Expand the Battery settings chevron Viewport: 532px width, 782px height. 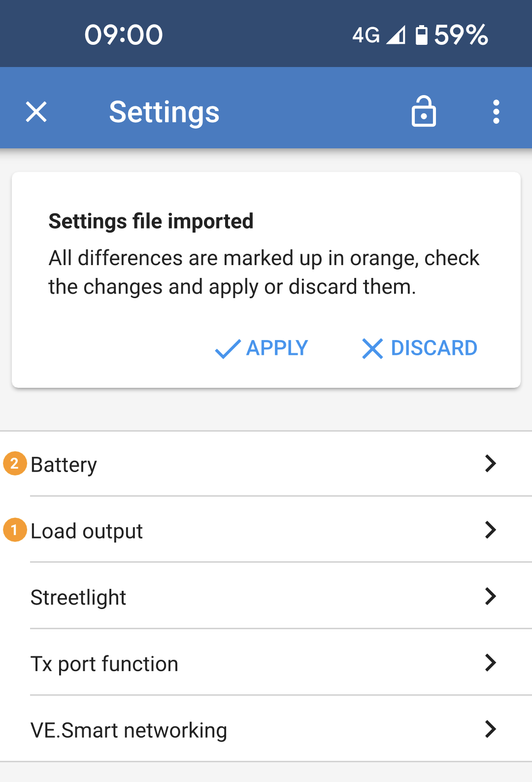tap(490, 463)
